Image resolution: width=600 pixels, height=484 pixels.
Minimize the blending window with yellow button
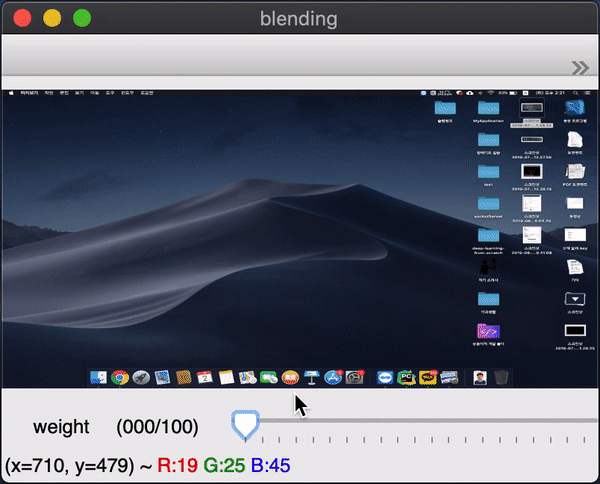click(x=52, y=18)
